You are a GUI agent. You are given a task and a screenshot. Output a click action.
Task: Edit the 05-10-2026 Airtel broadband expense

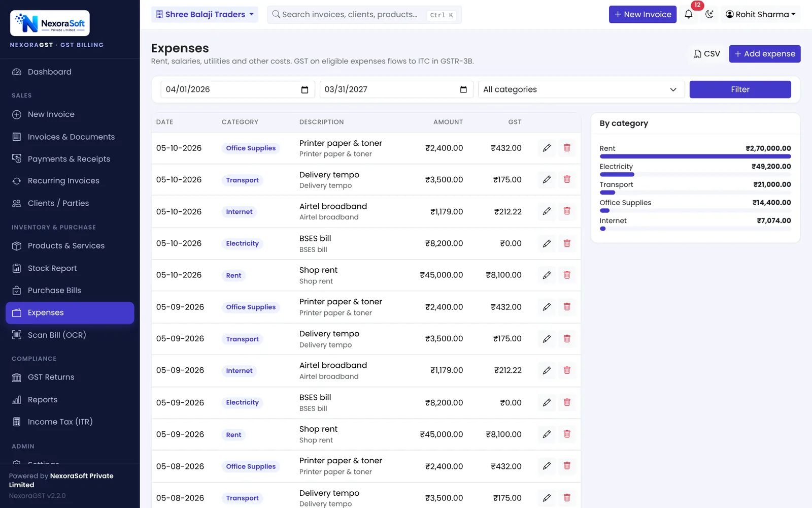click(x=547, y=211)
